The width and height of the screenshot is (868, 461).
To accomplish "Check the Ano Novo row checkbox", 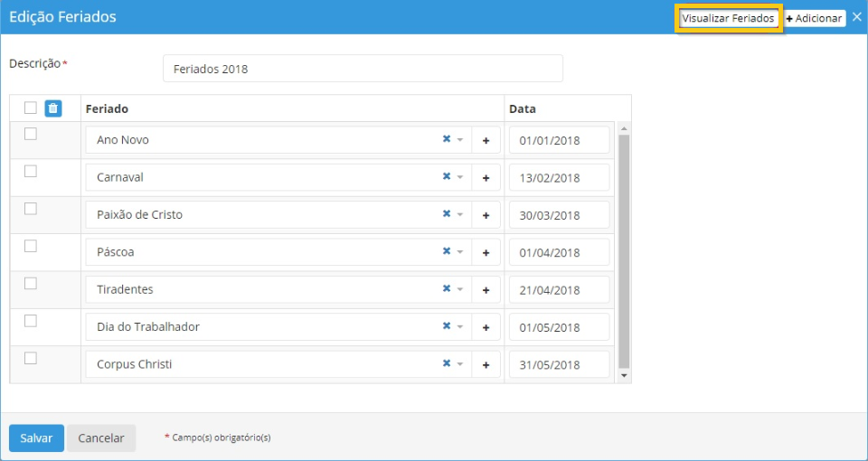I will click(31, 134).
